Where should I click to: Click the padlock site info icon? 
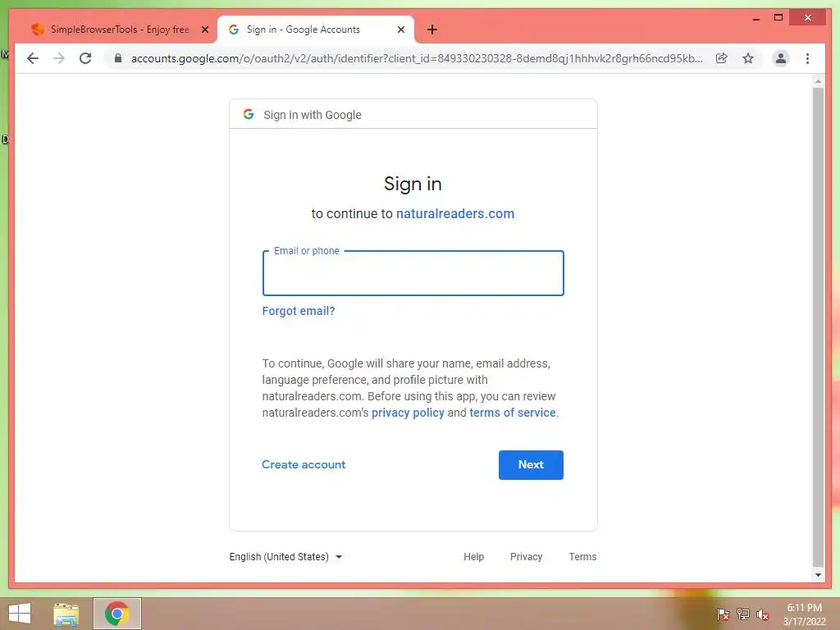(x=118, y=58)
